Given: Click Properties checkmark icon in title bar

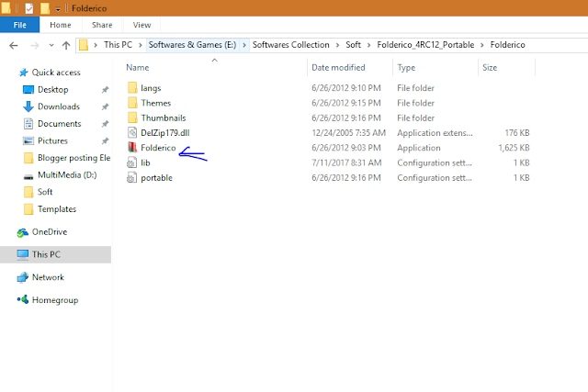Looking at the screenshot, I should pos(28,8).
